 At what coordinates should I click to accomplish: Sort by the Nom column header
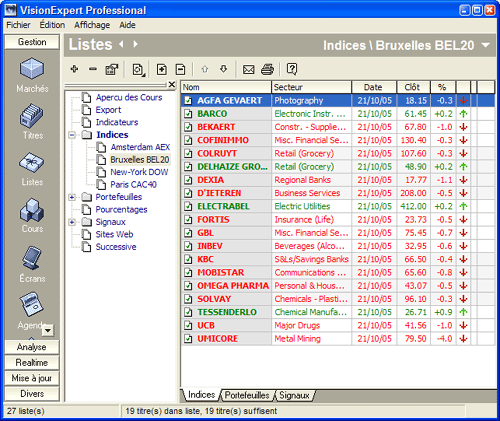click(x=226, y=87)
